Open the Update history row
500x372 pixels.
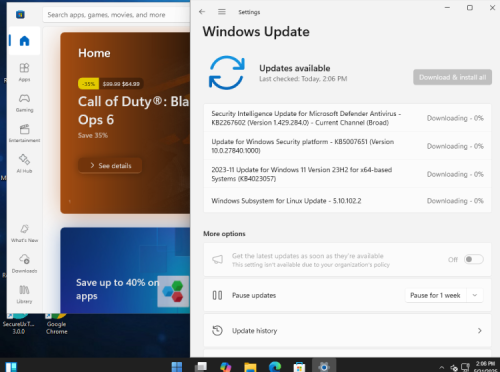pyautogui.click(x=347, y=330)
